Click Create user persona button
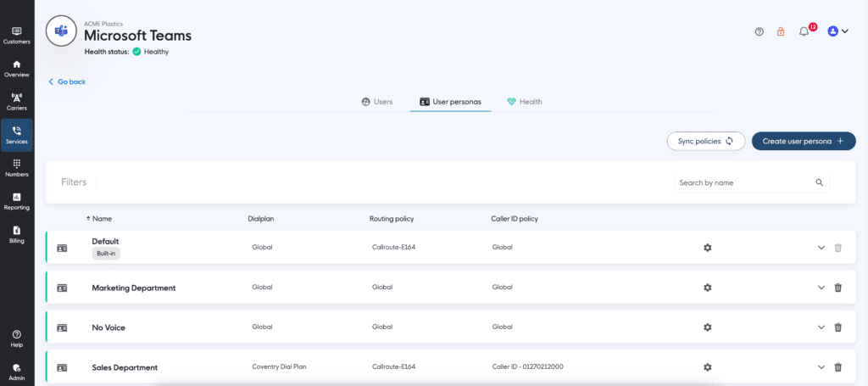 (804, 141)
